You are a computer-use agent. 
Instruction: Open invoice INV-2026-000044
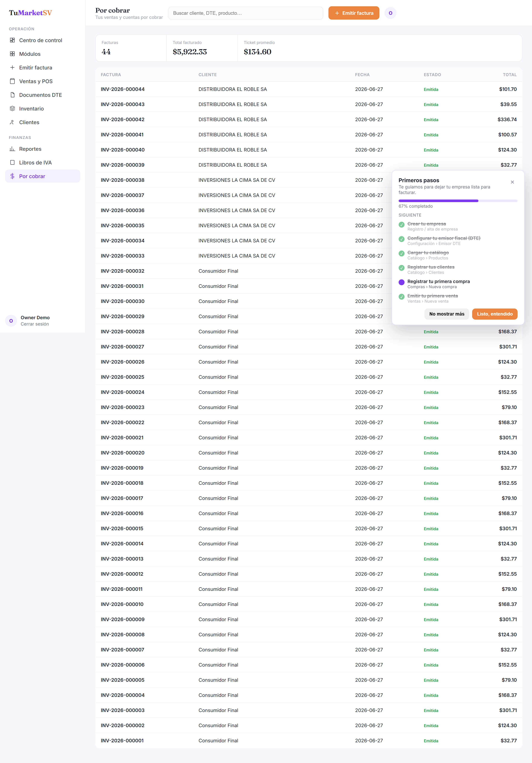click(123, 89)
